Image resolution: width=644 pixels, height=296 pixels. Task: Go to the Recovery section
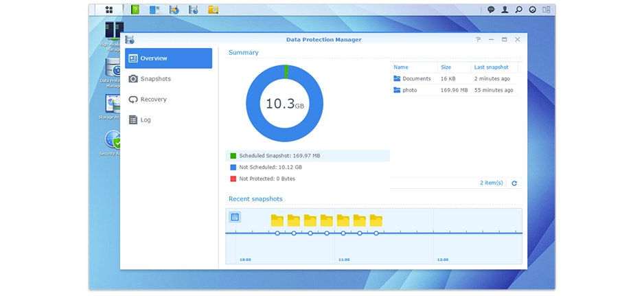click(169, 100)
